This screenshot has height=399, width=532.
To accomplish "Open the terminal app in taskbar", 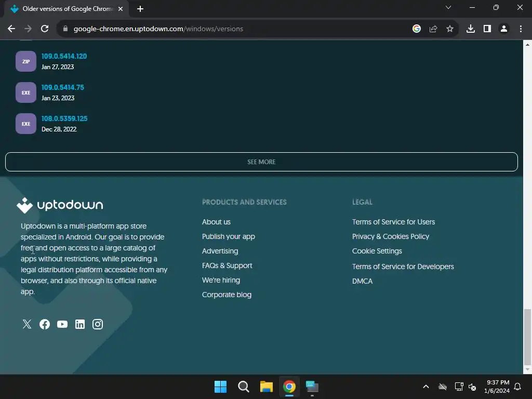I will point(312,387).
